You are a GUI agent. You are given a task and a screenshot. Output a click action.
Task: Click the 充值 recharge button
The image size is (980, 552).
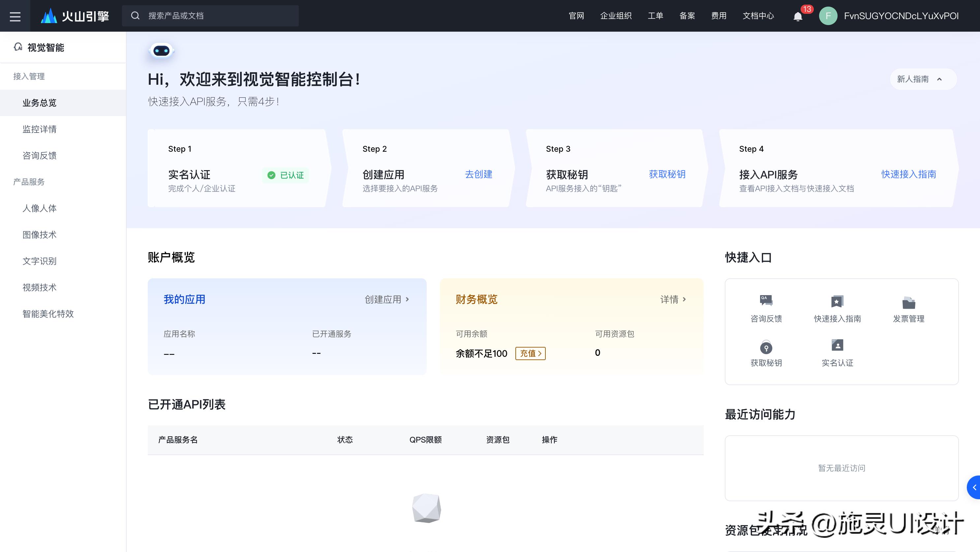[530, 353]
